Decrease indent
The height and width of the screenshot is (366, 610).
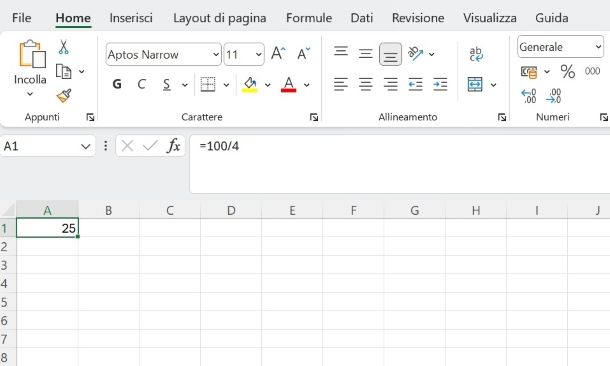tap(415, 84)
